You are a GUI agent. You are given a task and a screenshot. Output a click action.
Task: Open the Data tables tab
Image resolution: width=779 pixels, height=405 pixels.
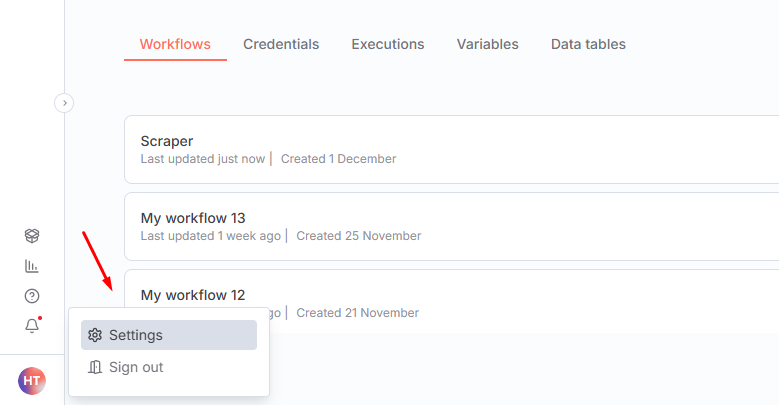coord(588,44)
